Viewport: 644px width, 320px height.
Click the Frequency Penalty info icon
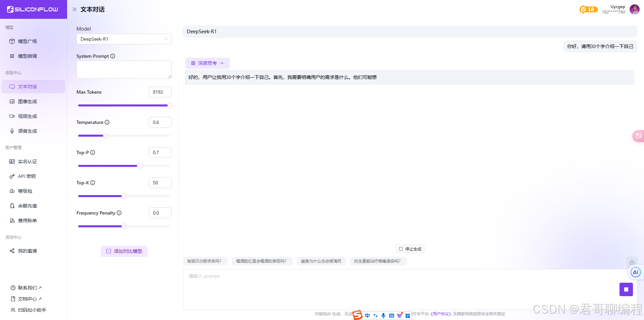[x=119, y=213]
